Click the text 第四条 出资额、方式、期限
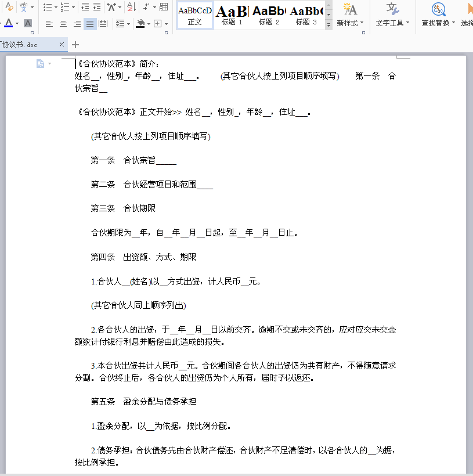The width and height of the screenshot is (473, 476). 143,257
